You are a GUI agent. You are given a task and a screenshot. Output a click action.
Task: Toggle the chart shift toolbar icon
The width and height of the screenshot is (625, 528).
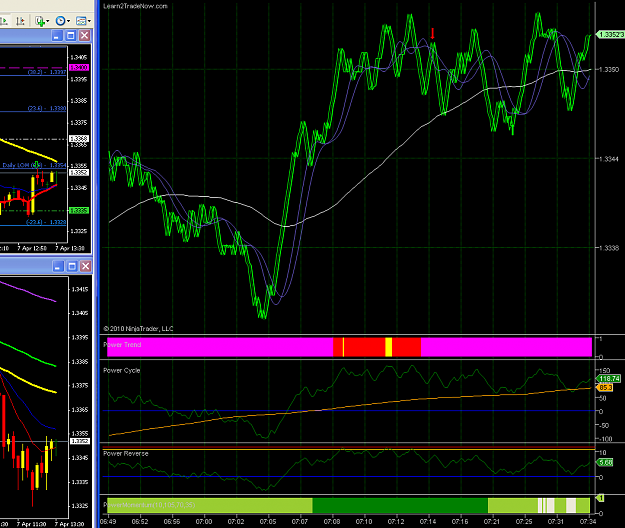point(20,21)
